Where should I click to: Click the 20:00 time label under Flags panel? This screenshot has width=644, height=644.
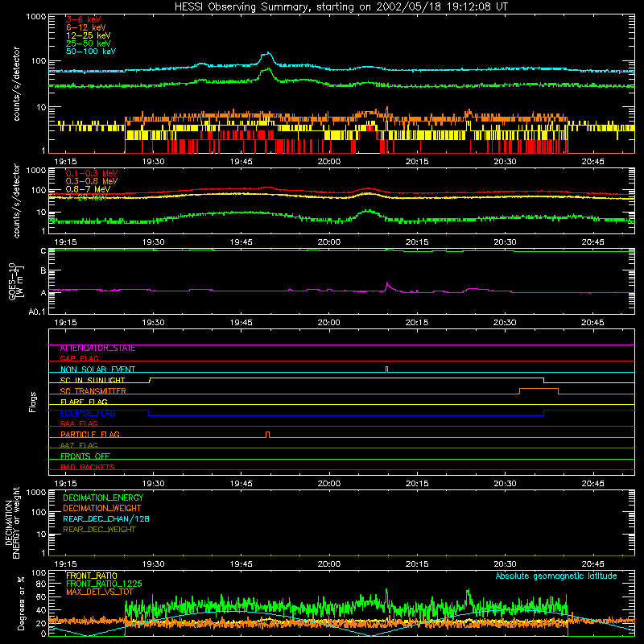[x=329, y=484]
